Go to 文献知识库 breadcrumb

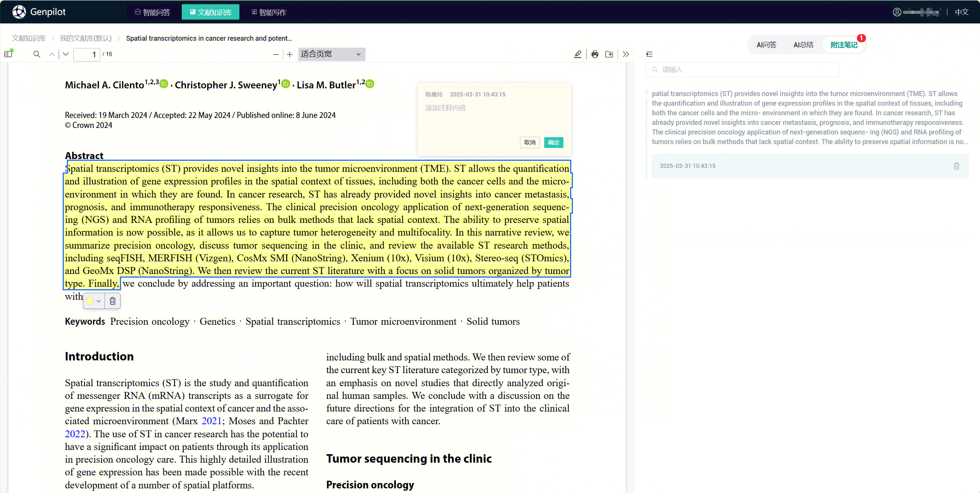(29, 38)
